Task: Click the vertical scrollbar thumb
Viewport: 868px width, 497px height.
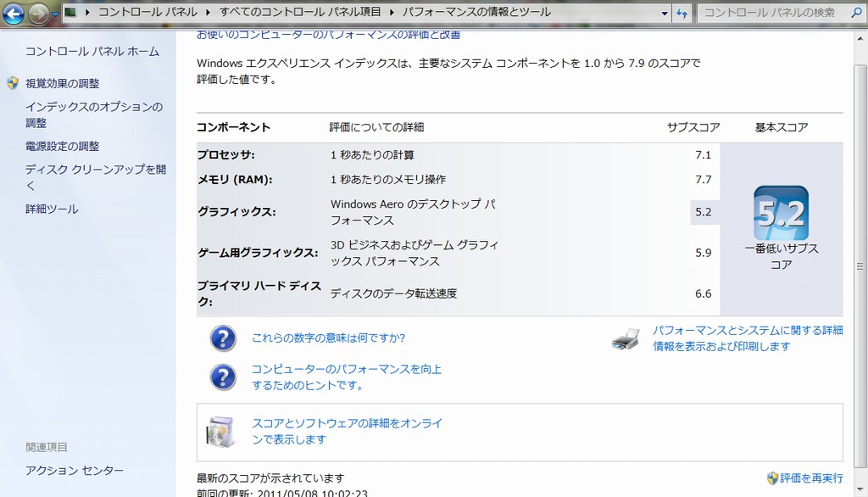Action: [x=861, y=266]
